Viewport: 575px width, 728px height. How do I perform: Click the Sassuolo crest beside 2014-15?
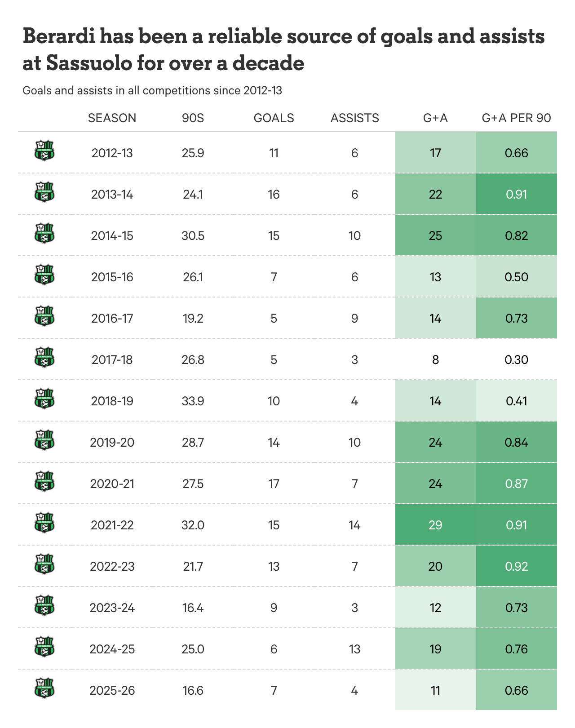[44, 234]
